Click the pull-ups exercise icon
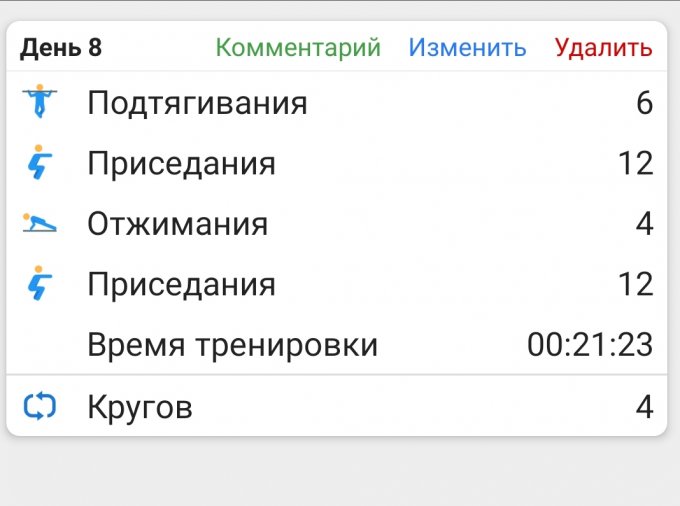 click(40, 103)
